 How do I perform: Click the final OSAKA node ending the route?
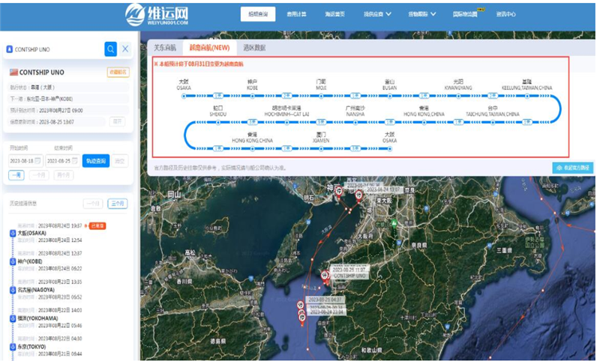coord(389,149)
